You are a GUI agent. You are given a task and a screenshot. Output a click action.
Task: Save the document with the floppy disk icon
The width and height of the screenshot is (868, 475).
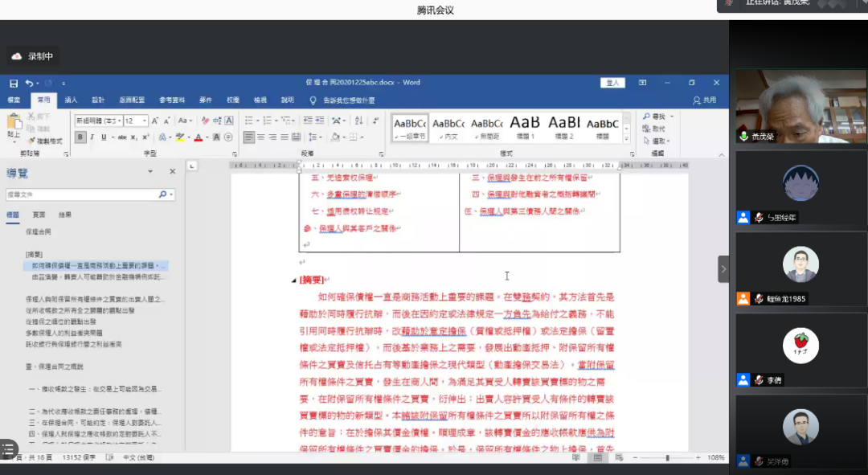click(14, 83)
